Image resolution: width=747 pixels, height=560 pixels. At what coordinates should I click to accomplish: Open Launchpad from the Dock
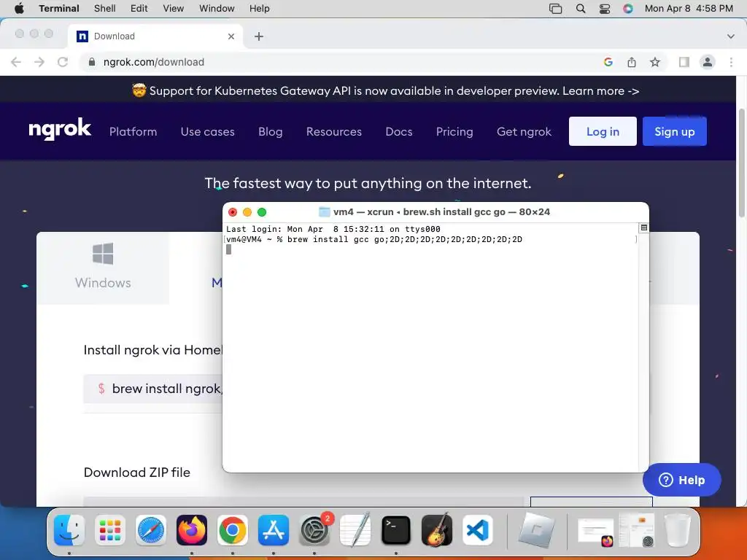click(110, 530)
